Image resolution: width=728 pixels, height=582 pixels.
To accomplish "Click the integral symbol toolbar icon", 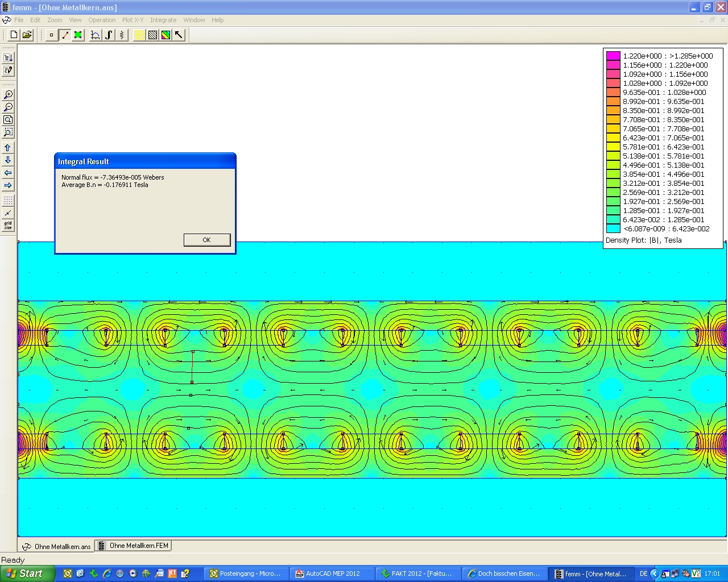I will pyautogui.click(x=109, y=35).
